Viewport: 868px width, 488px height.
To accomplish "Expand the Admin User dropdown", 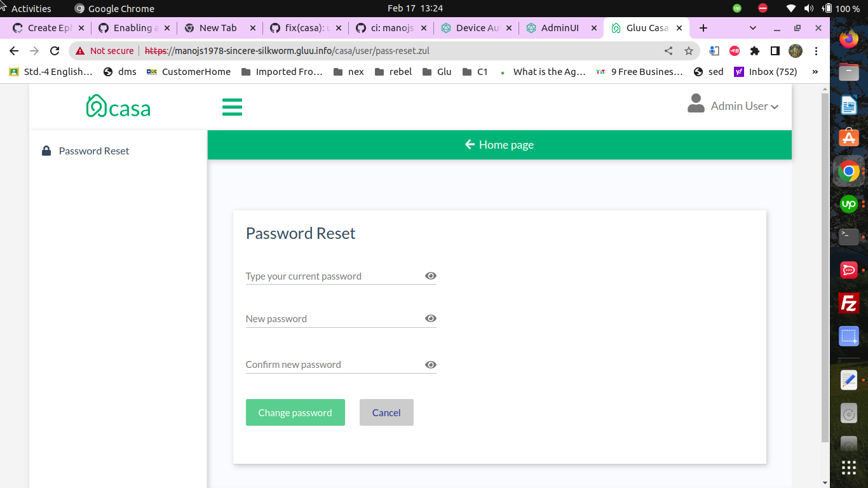I will (775, 106).
